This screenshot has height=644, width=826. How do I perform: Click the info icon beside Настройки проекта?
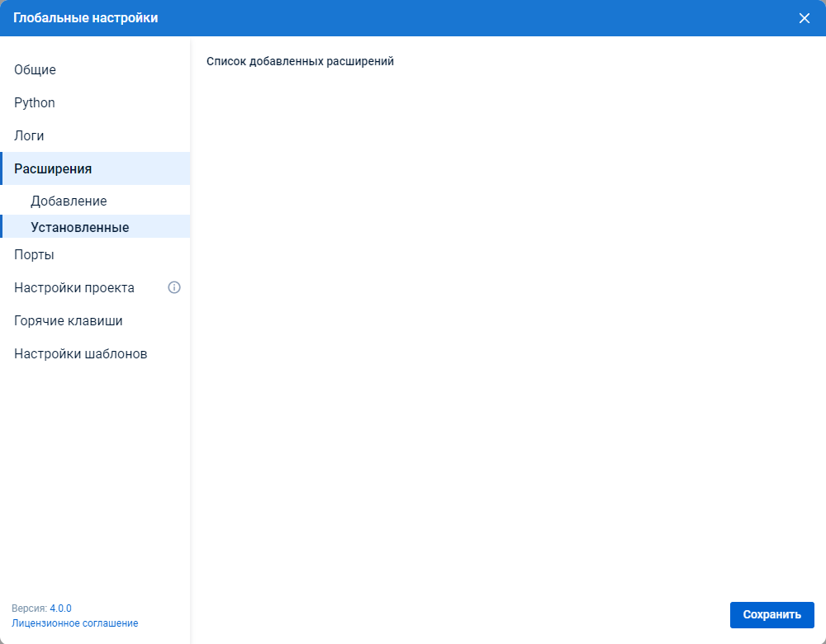pyautogui.click(x=173, y=287)
